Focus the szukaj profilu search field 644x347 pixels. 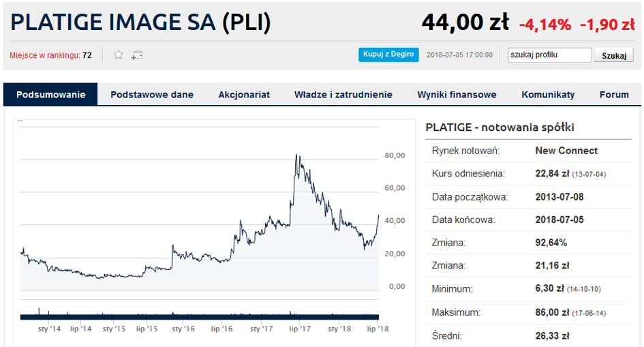click(x=549, y=55)
